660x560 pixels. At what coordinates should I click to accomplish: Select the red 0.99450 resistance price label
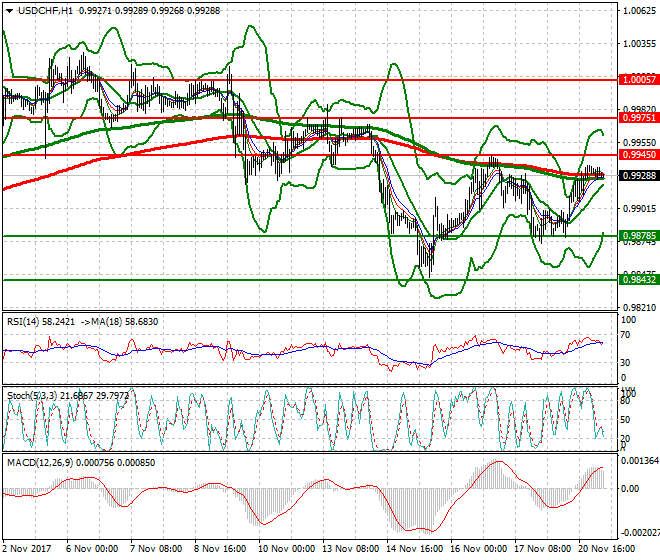coord(638,155)
